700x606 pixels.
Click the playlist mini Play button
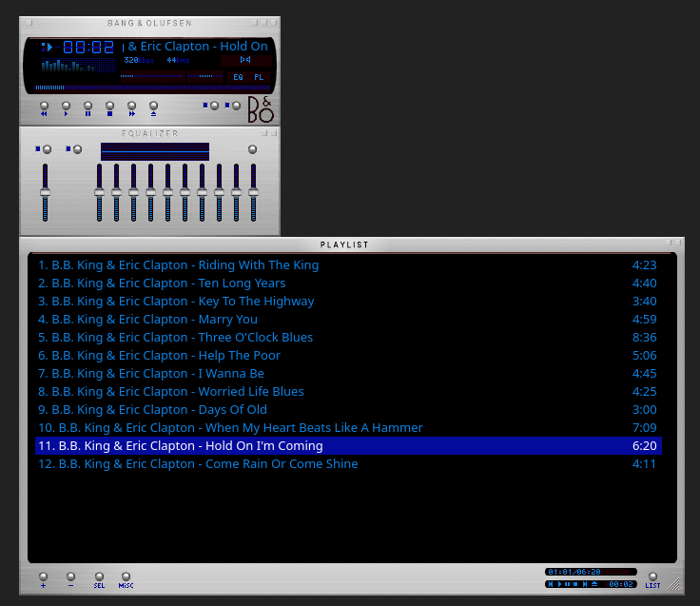click(559, 584)
